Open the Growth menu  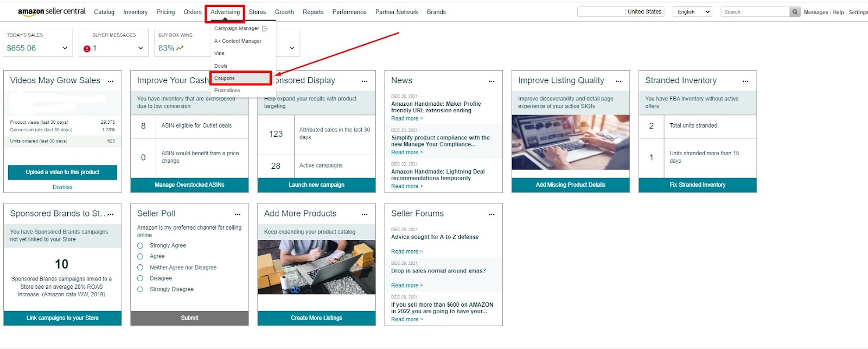(284, 12)
